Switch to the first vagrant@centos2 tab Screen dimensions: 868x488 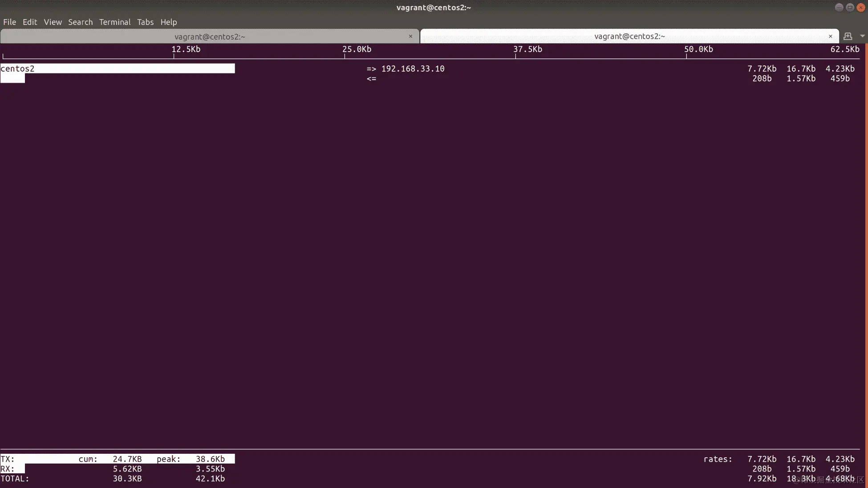(x=209, y=36)
